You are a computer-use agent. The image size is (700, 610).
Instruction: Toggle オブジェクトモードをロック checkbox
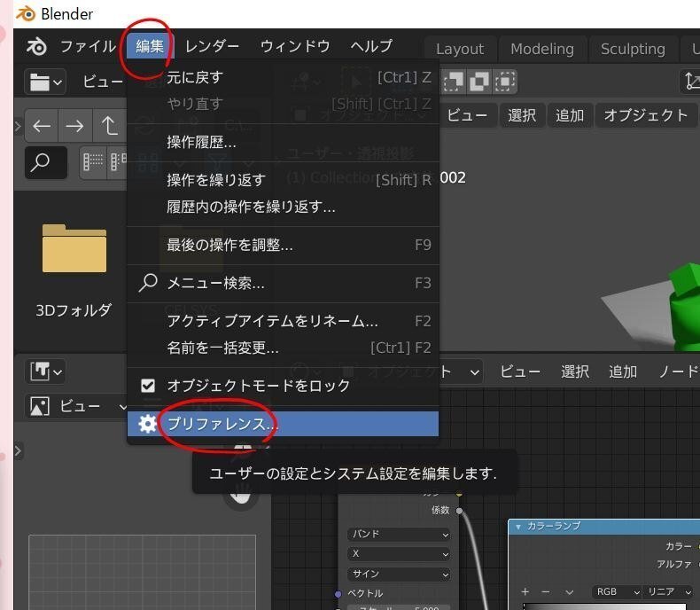click(148, 386)
